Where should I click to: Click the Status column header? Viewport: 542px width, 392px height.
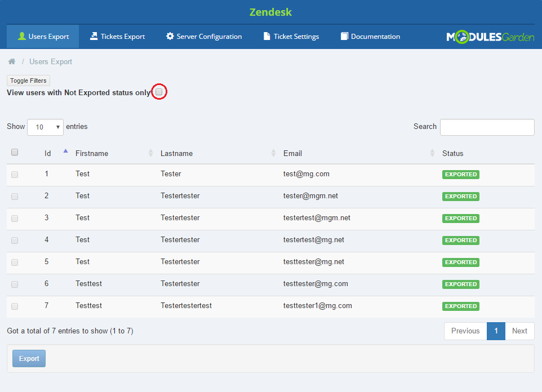point(452,153)
